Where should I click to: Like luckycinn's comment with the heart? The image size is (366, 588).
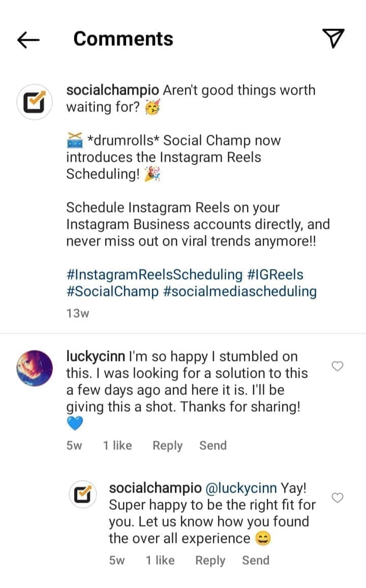(x=338, y=366)
